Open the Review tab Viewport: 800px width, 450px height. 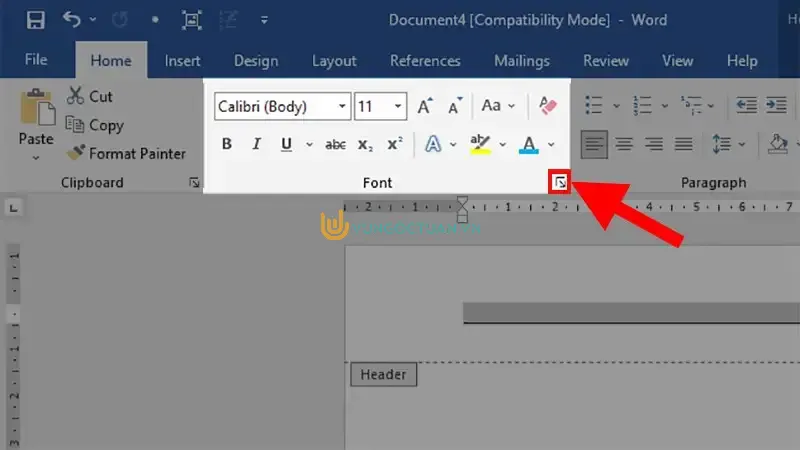click(x=606, y=61)
